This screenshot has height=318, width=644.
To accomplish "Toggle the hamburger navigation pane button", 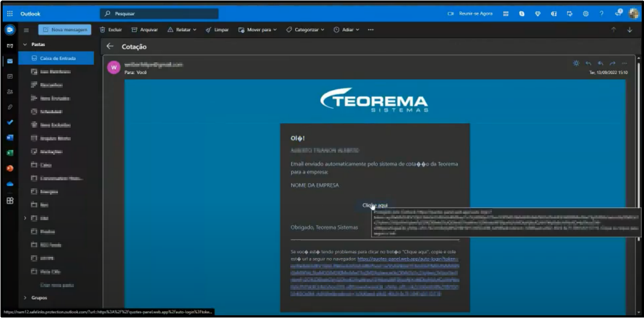I will point(26,30).
